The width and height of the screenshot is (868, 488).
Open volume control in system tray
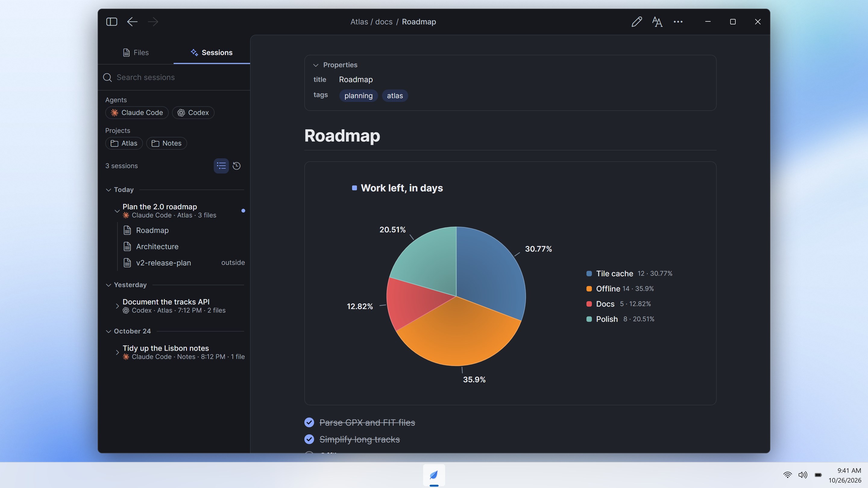(x=803, y=475)
